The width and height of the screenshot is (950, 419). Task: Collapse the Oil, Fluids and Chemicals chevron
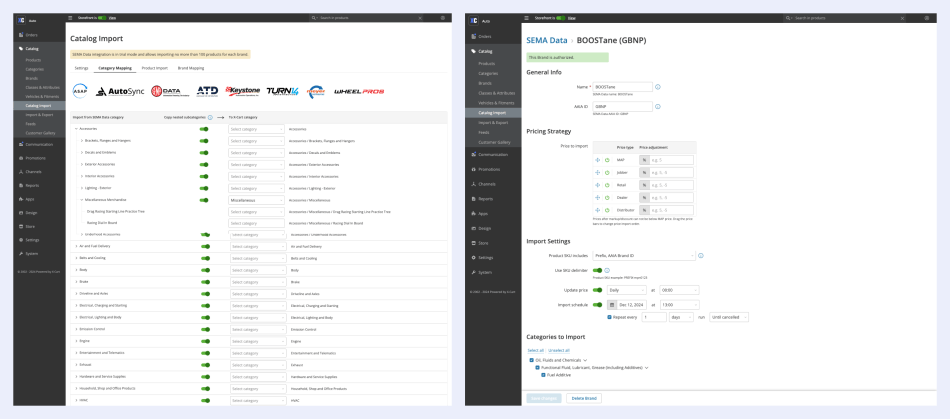585,360
